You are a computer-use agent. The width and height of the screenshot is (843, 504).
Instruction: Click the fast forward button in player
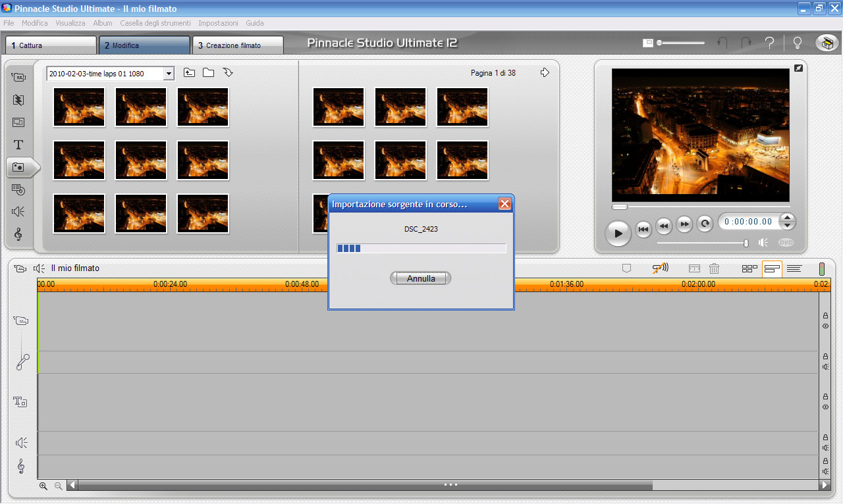pos(684,224)
